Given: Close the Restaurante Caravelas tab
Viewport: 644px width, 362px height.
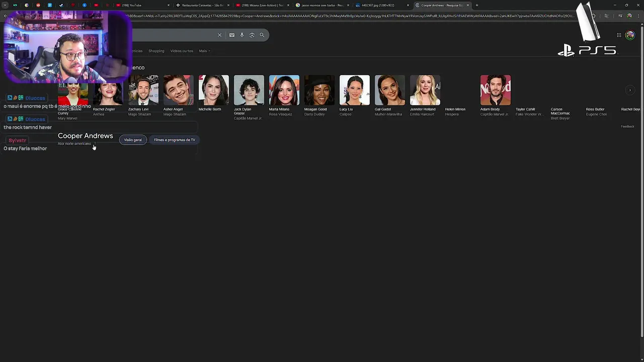Looking at the screenshot, I should (228, 5).
